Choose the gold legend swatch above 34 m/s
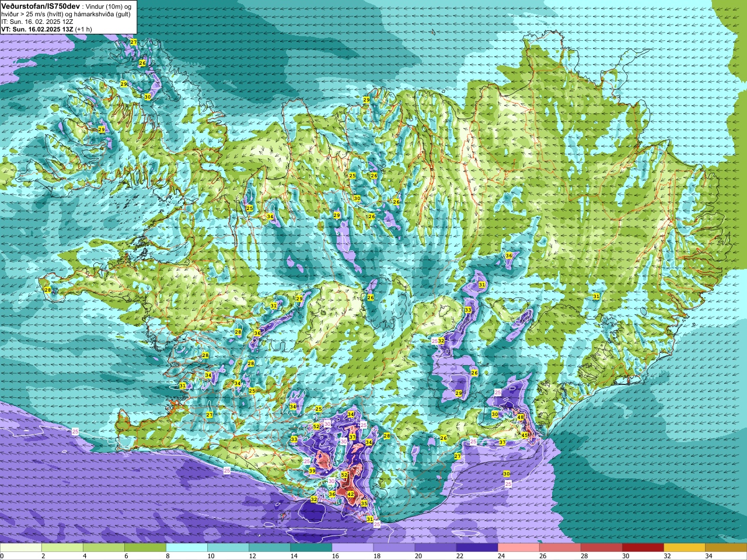Viewport: 747px width, 560px height. [725, 548]
